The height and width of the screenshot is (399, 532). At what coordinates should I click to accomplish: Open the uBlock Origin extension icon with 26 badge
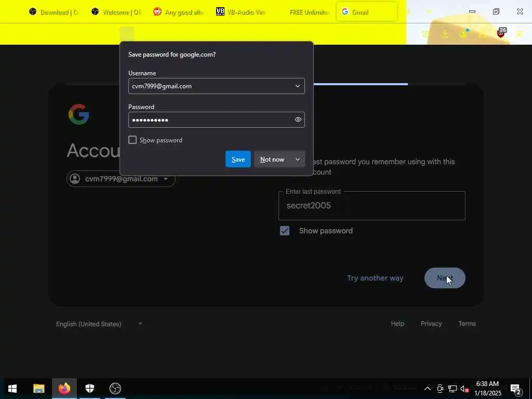(x=501, y=33)
